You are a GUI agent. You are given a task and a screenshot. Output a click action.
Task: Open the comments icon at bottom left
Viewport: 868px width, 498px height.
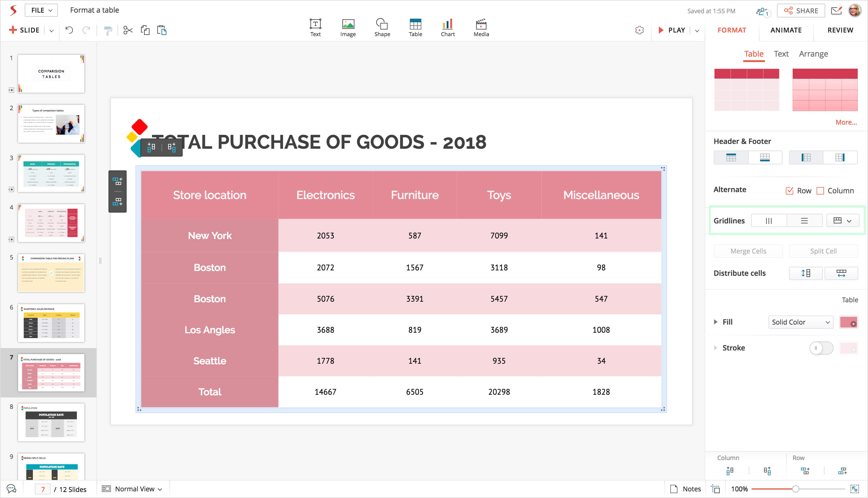pyautogui.click(x=11, y=489)
